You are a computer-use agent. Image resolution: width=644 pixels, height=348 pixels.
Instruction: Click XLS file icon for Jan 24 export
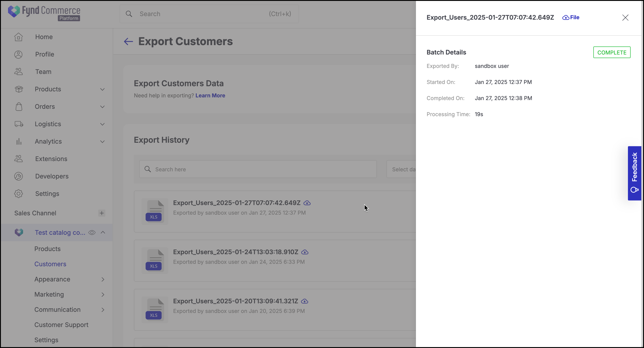tap(155, 261)
